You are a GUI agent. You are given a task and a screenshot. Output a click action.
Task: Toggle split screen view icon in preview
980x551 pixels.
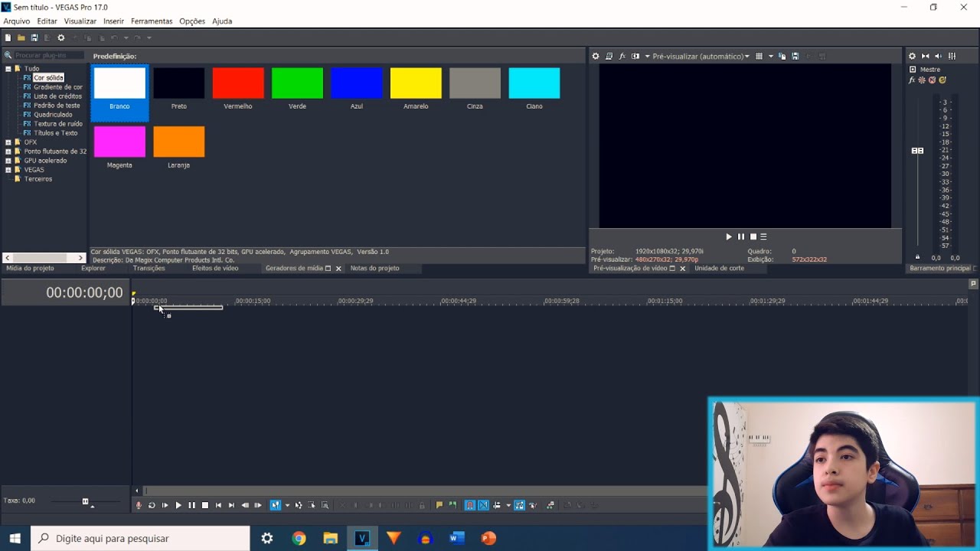(635, 56)
